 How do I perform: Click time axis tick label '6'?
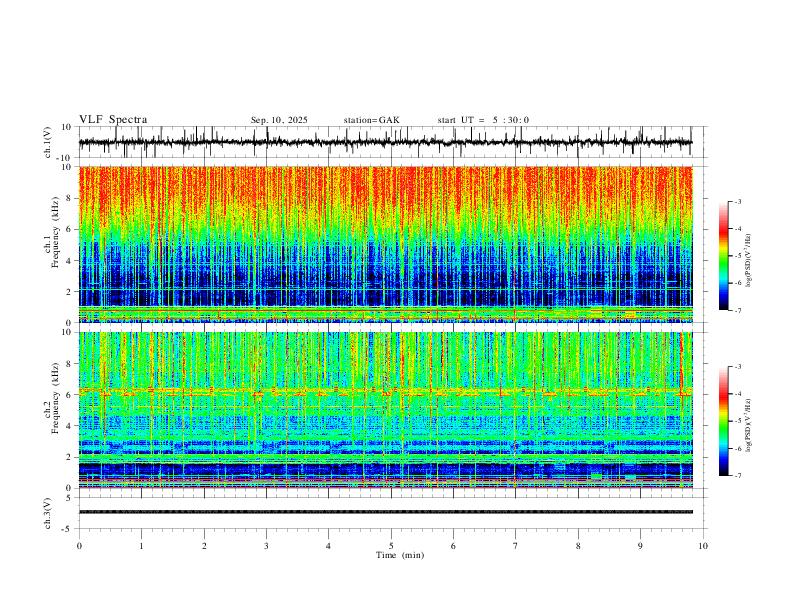click(x=453, y=546)
